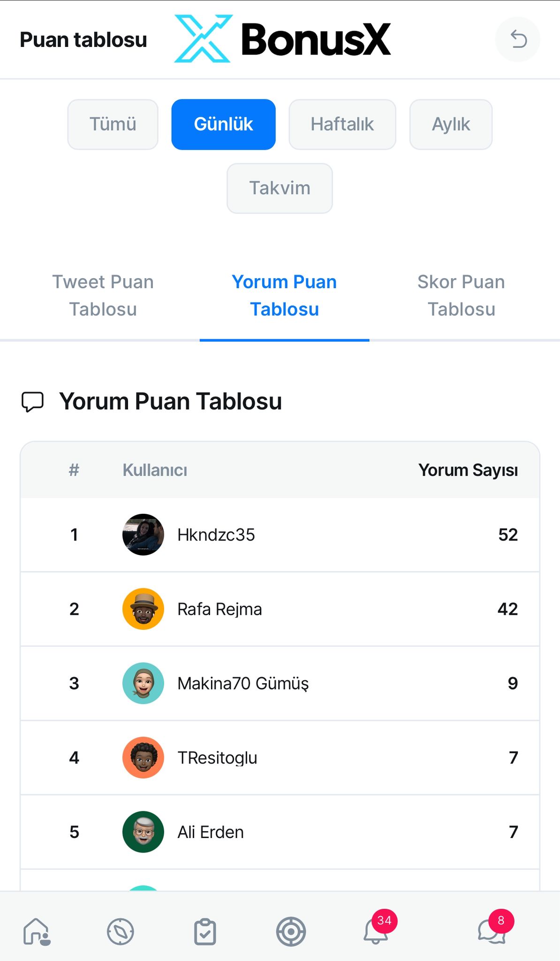560x961 pixels.
Task: Choose the Aylık filter
Action: click(x=451, y=124)
